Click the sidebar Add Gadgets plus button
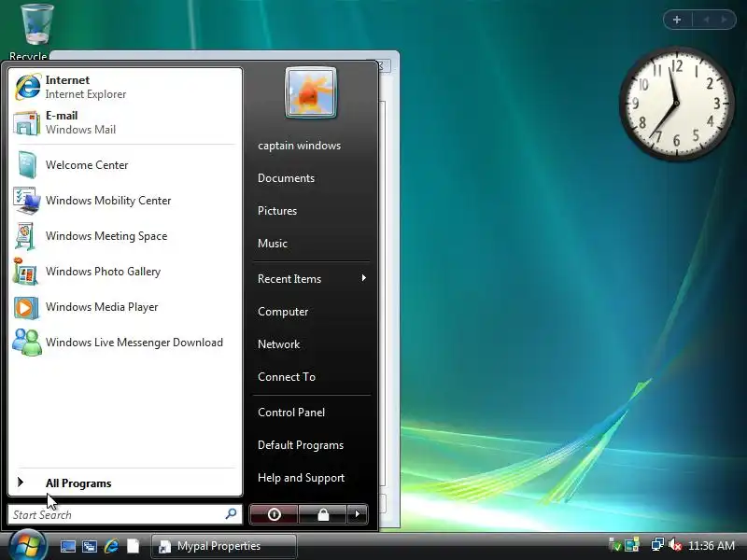 click(x=677, y=20)
